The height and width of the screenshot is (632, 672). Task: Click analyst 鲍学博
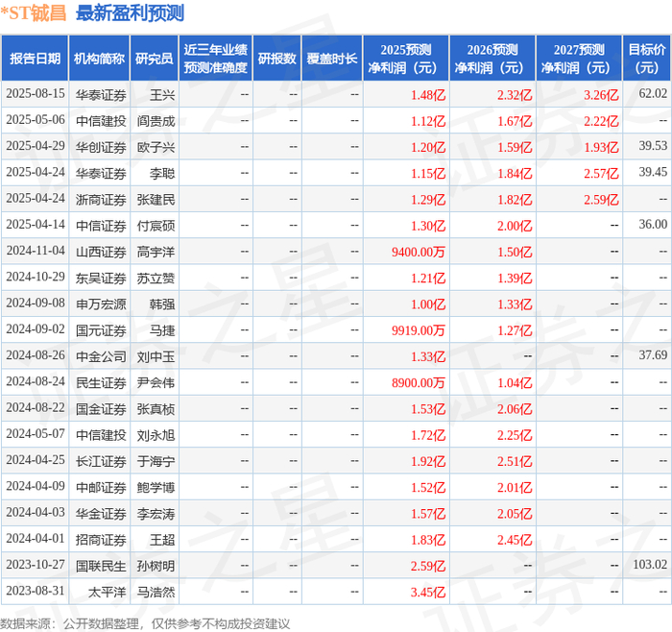[x=156, y=487]
